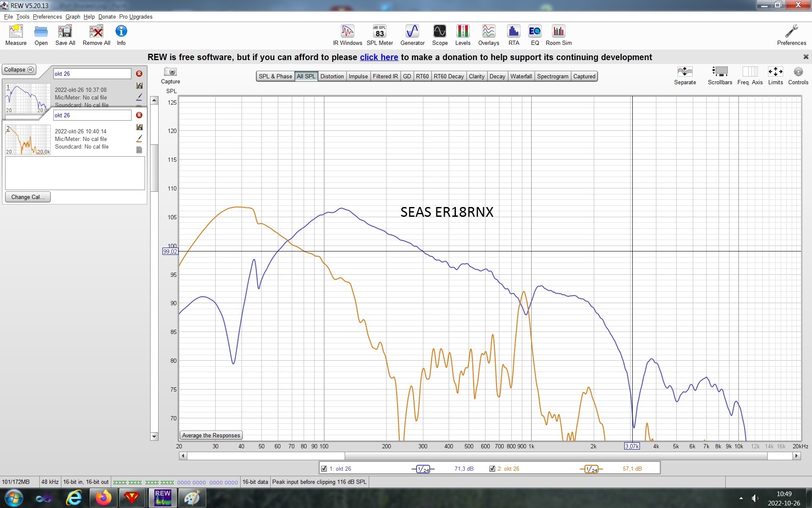Open the File menu
This screenshot has height=508, width=812.
point(8,17)
